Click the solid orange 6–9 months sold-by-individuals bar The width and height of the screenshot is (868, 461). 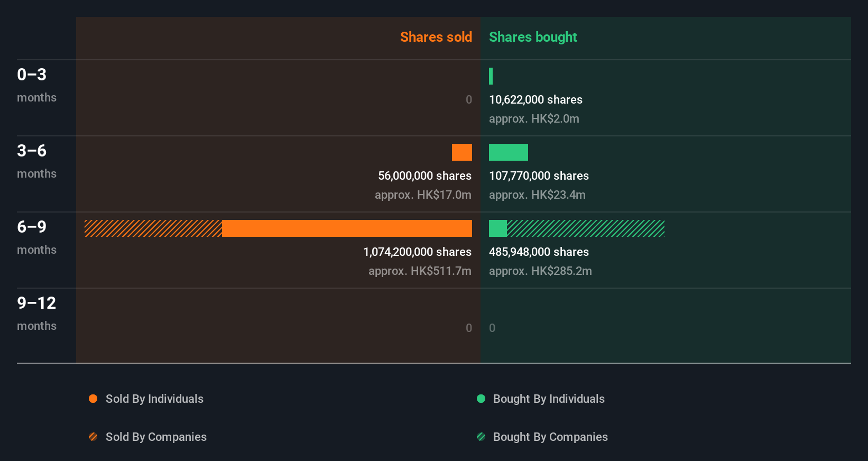[x=347, y=228]
